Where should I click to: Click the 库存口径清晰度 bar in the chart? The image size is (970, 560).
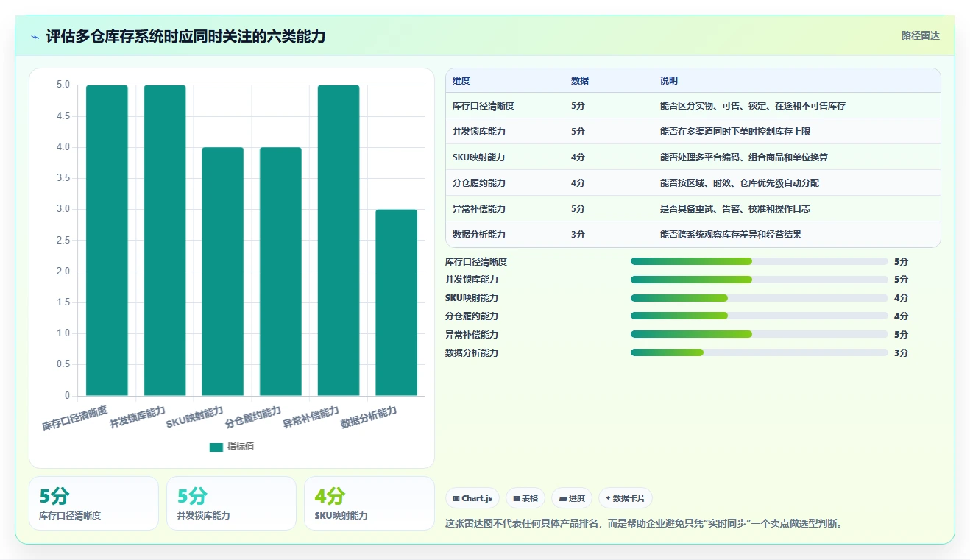click(x=107, y=241)
